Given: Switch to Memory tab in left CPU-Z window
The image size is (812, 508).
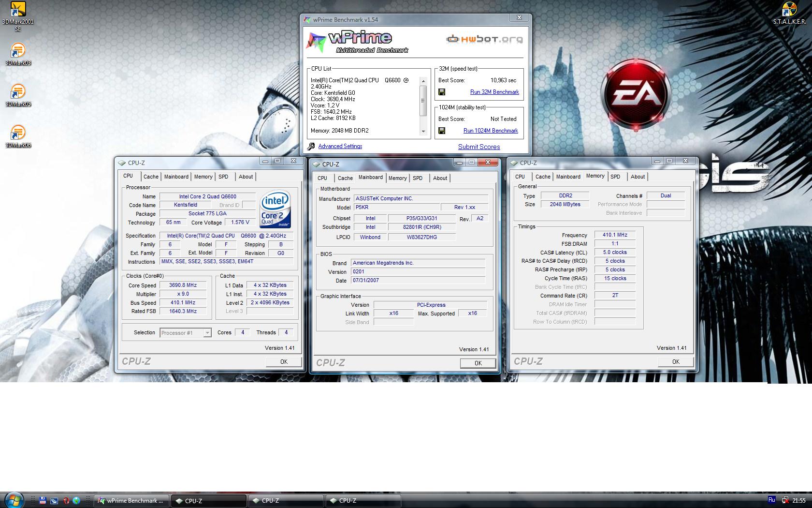Looking at the screenshot, I should (203, 177).
